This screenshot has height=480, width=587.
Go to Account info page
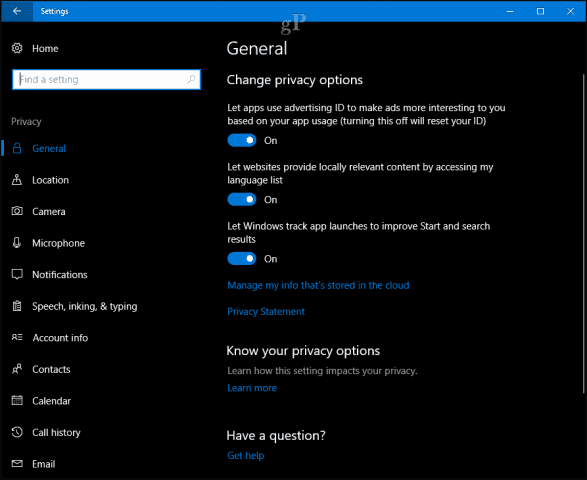click(x=60, y=338)
